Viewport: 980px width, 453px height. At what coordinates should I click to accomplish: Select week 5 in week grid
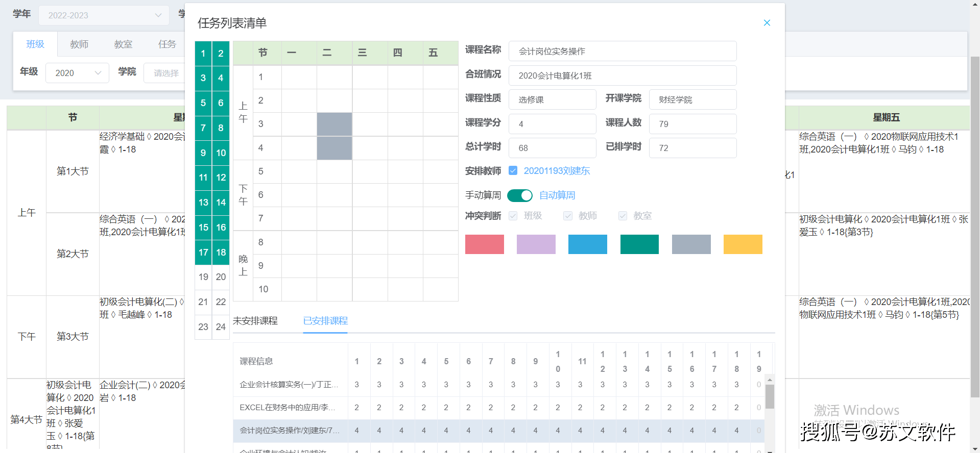(x=203, y=103)
